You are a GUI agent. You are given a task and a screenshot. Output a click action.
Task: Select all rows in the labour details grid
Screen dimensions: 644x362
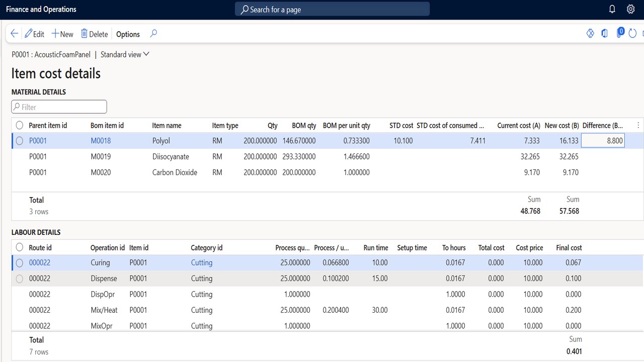tap(20, 247)
